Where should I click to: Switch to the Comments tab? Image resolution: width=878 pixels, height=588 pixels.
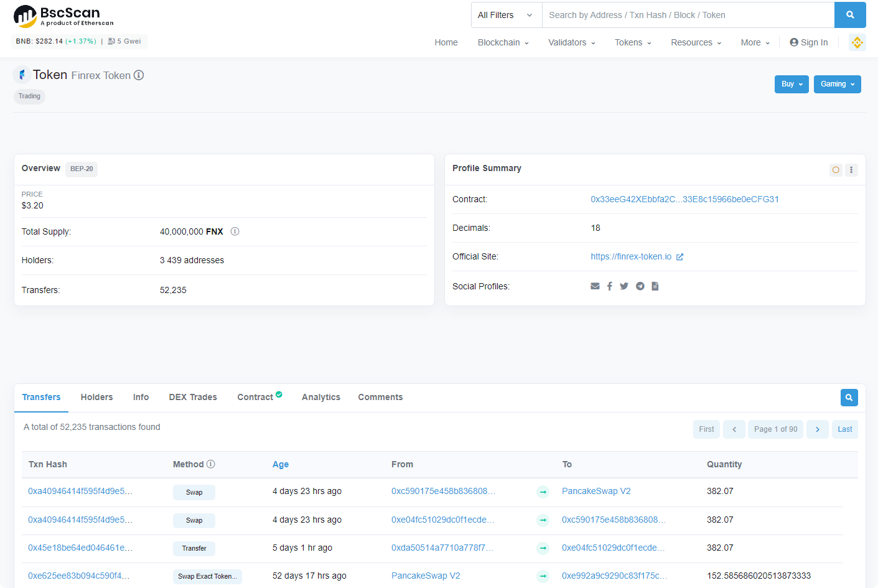(381, 398)
